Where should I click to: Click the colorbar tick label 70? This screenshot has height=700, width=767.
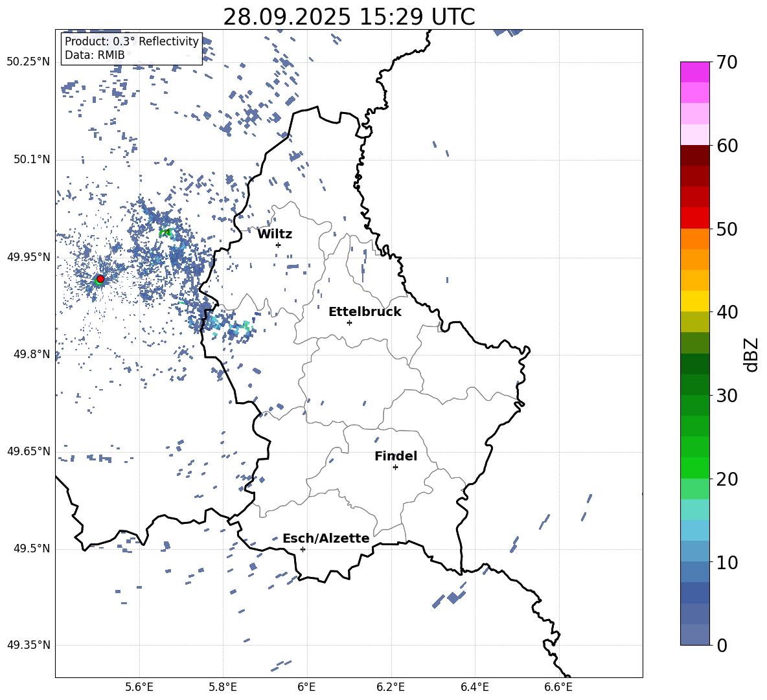727,62
